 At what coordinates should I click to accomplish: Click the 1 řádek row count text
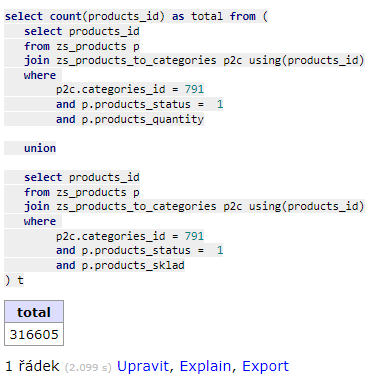pos(32,366)
